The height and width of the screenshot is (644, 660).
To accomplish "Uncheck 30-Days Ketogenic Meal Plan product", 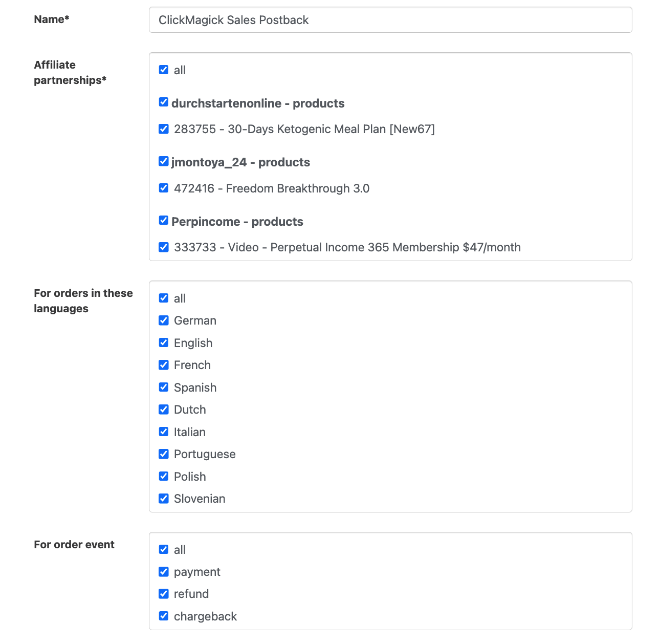I will 164,129.
